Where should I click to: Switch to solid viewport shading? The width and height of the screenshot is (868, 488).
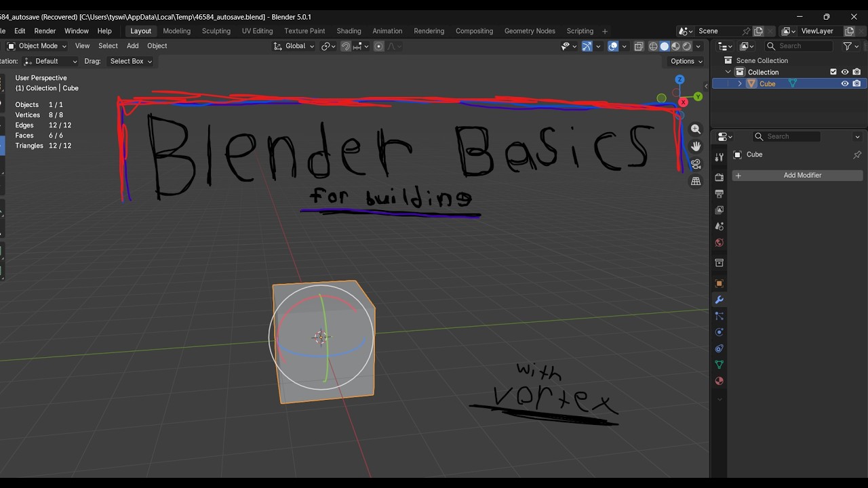(x=665, y=46)
